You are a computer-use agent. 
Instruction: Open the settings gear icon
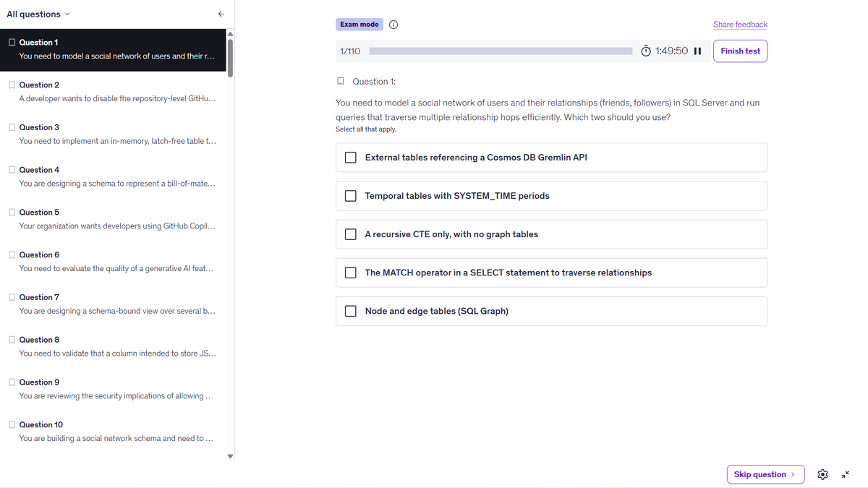pos(822,474)
